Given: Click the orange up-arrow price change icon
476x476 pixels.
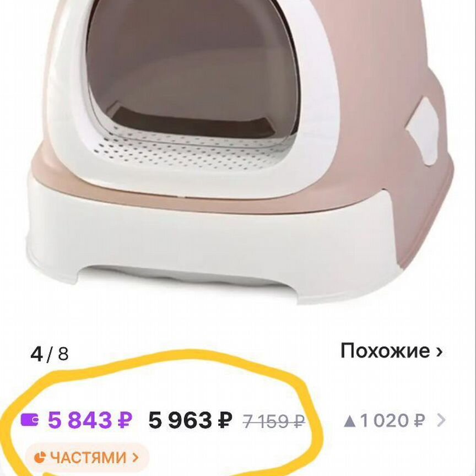Looking at the screenshot, I should coord(349,420).
